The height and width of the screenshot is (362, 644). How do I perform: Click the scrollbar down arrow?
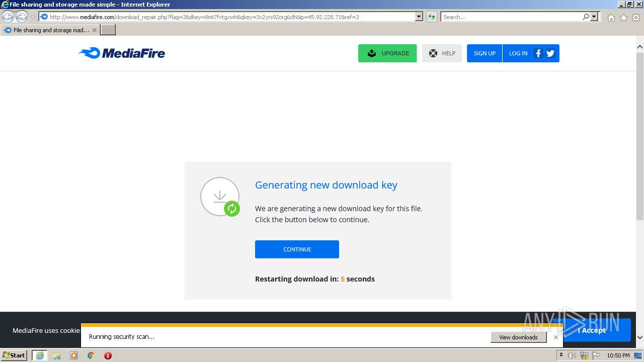click(x=640, y=337)
